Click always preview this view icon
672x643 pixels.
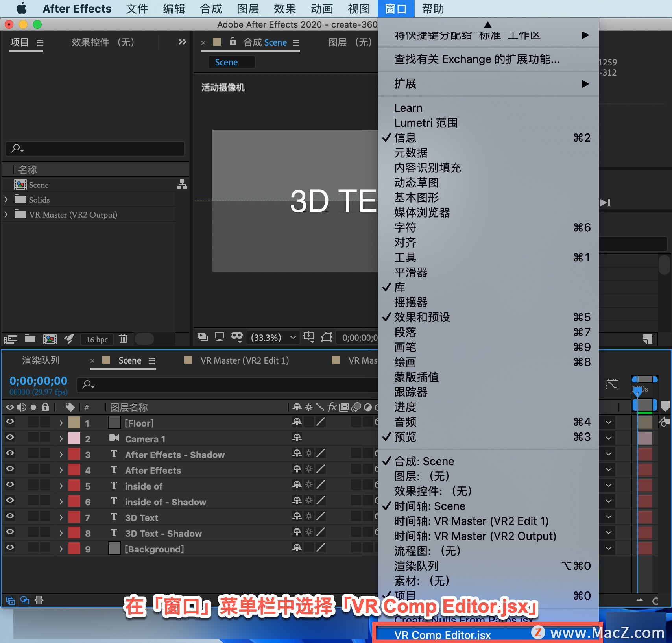tap(203, 337)
